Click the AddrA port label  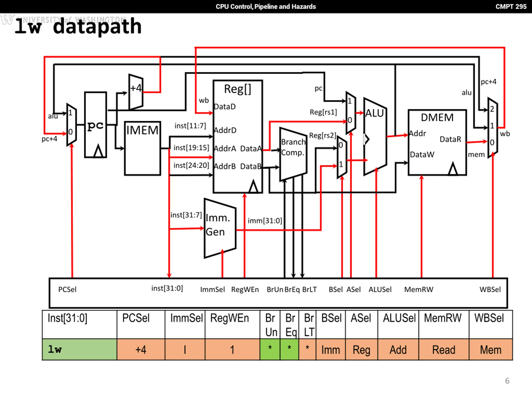coord(225,148)
